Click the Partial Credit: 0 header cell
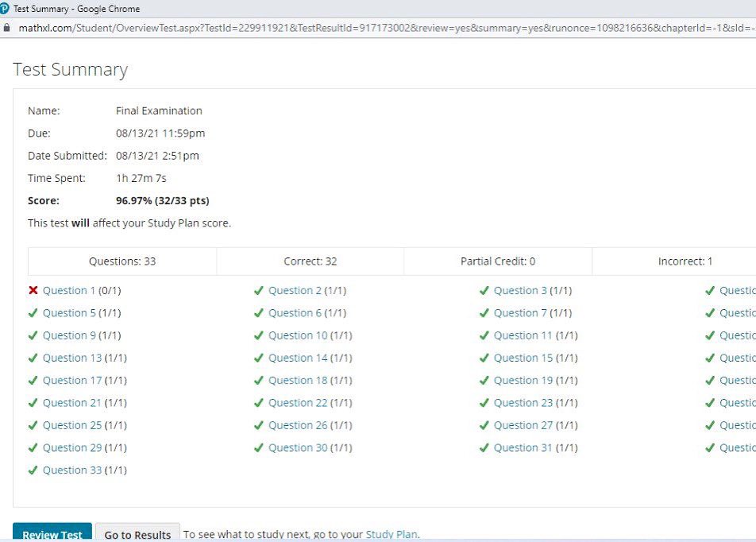 click(498, 261)
